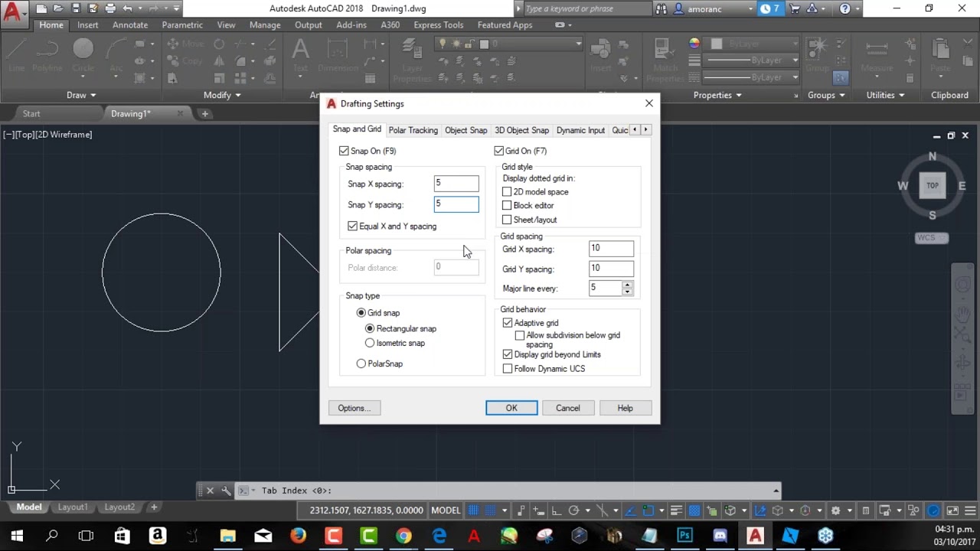Open the snap mode dropdown arrow in status bar
The image size is (980, 551).
point(505,510)
